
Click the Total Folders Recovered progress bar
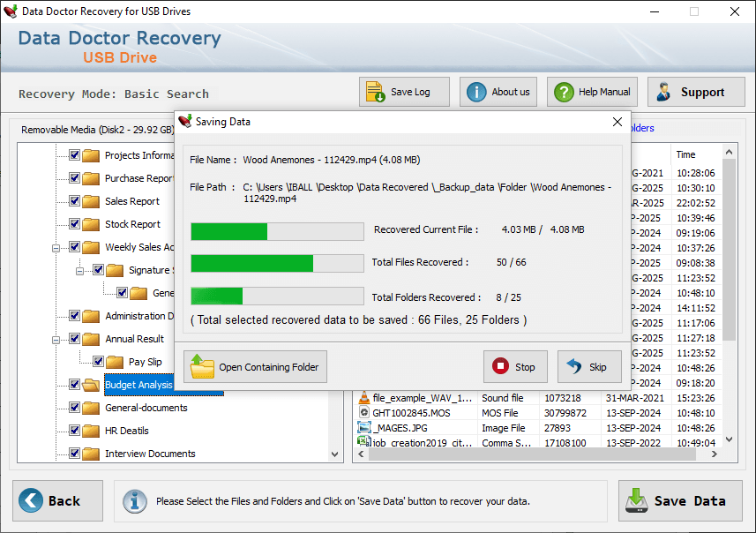(277, 297)
